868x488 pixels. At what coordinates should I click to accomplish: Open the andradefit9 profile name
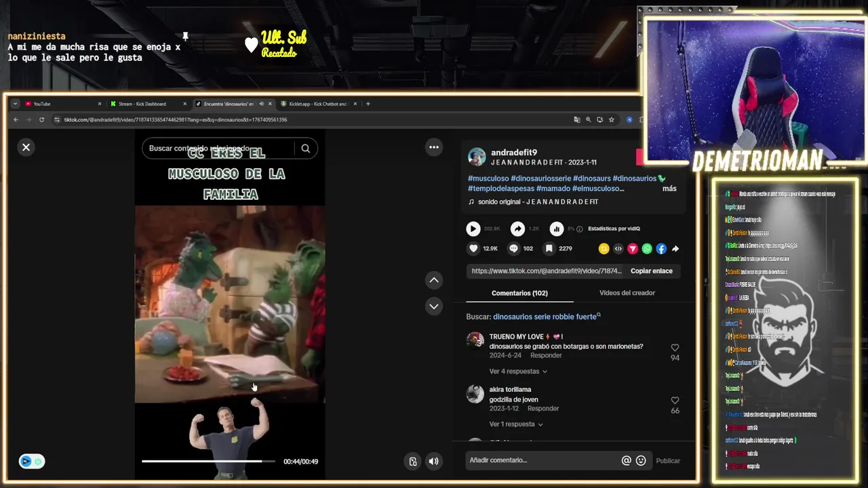pyautogui.click(x=514, y=152)
